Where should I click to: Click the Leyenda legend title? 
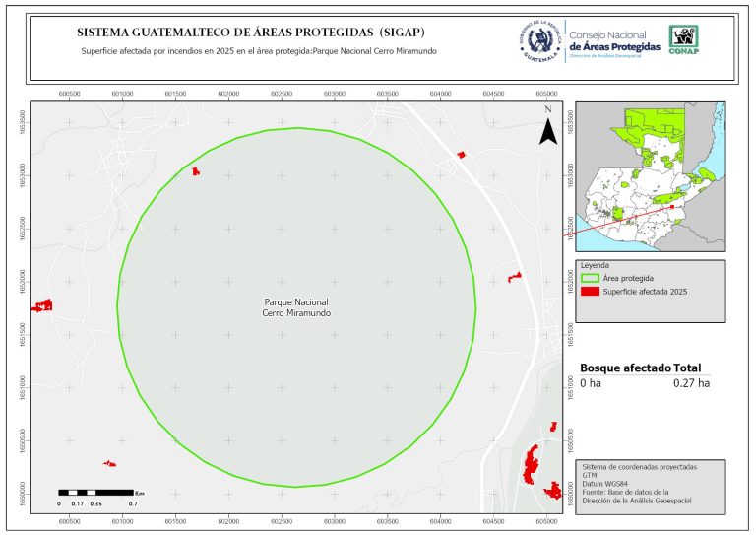(596, 265)
